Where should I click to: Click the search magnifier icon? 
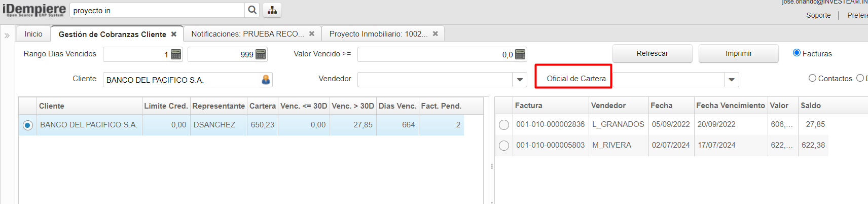point(252,10)
